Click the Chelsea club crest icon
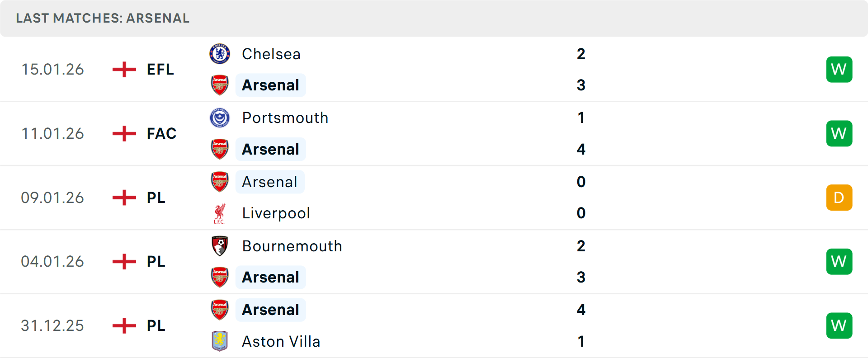The width and height of the screenshot is (868, 358). coord(220,54)
